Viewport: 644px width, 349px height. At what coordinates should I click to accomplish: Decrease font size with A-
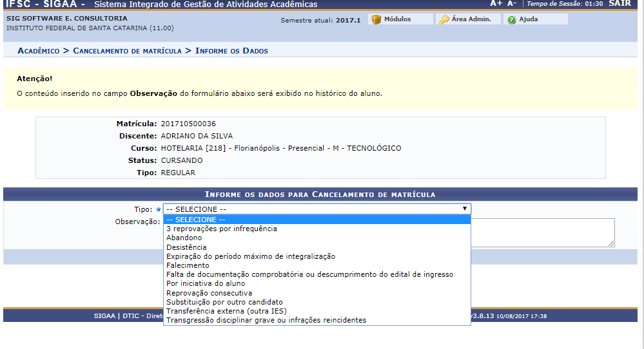click(513, 3)
